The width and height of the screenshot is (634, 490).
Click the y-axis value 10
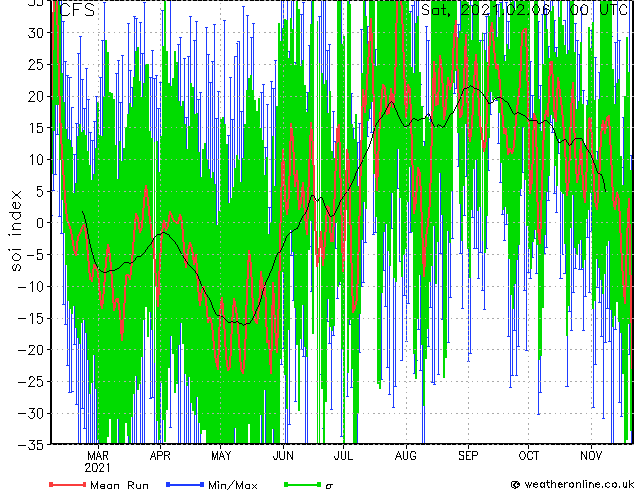point(36,160)
